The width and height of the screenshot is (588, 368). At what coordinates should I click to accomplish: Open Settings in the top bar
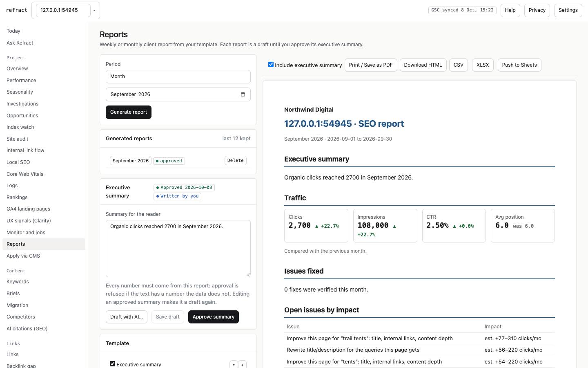coord(568,10)
